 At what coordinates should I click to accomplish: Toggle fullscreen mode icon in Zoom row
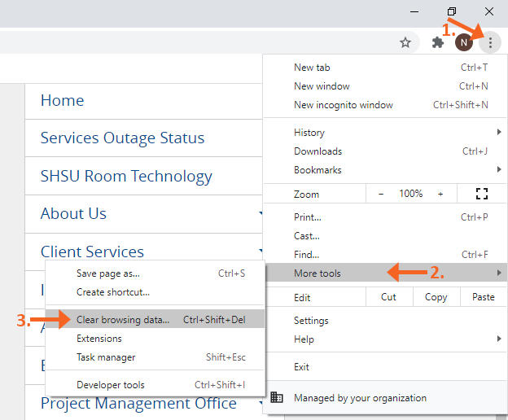click(x=481, y=194)
